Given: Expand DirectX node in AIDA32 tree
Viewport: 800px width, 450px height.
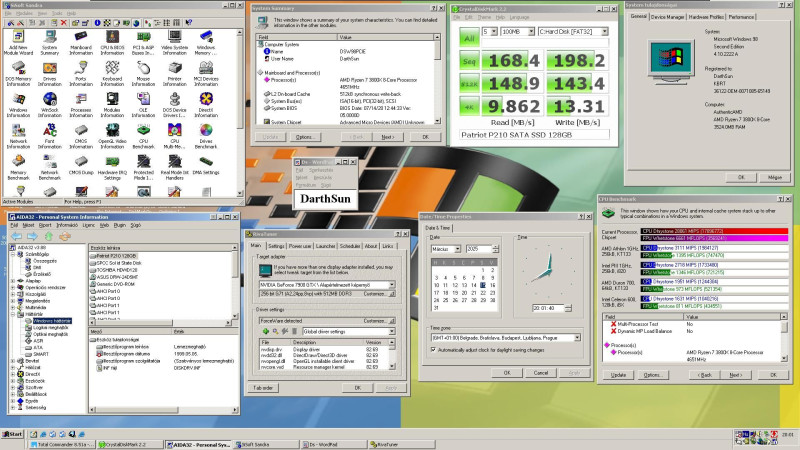Looking at the screenshot, I should 13,374.
